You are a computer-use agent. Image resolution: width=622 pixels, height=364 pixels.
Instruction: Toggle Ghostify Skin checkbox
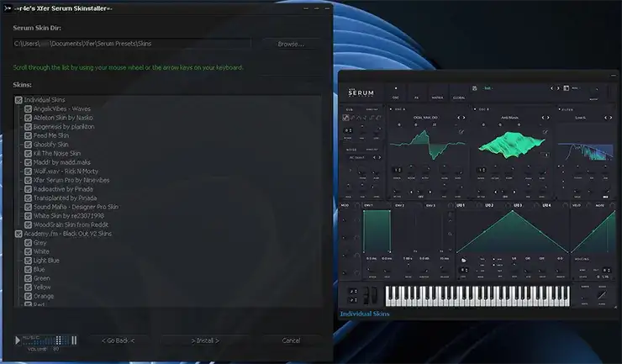click(28, 145)
